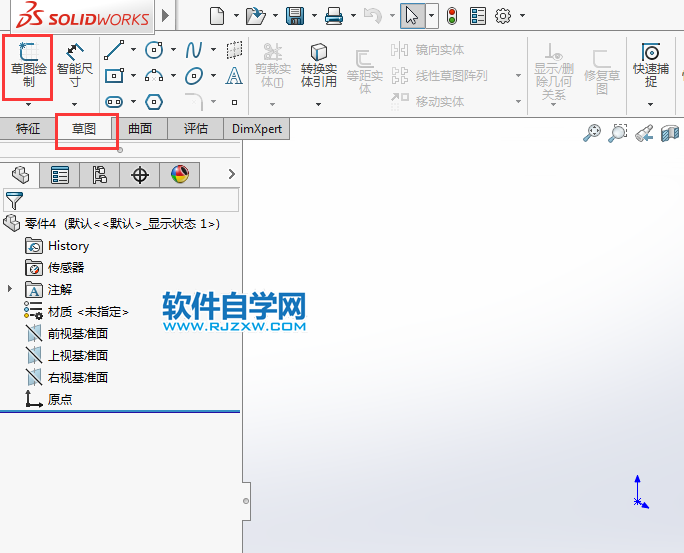Open dropdown under 转换实体引用
Screen dimensions: 684x553
pyautogui.click(x=318, y=105)
